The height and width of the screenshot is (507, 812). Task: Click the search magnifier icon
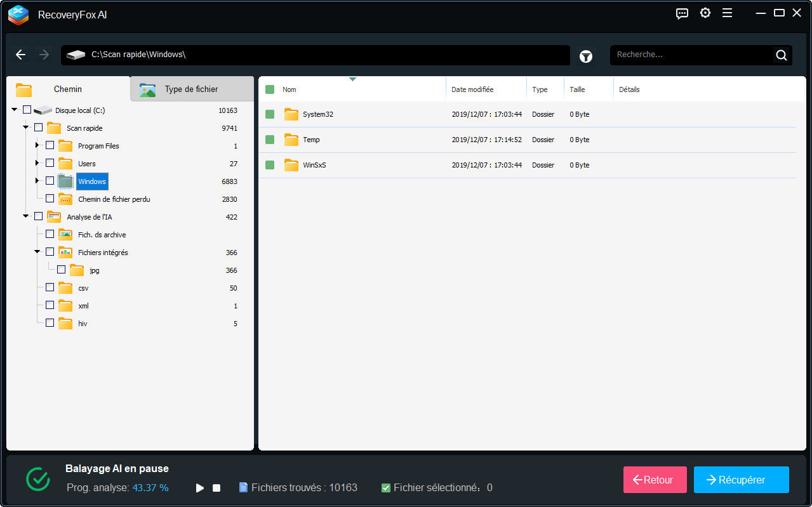click(781, 55)
